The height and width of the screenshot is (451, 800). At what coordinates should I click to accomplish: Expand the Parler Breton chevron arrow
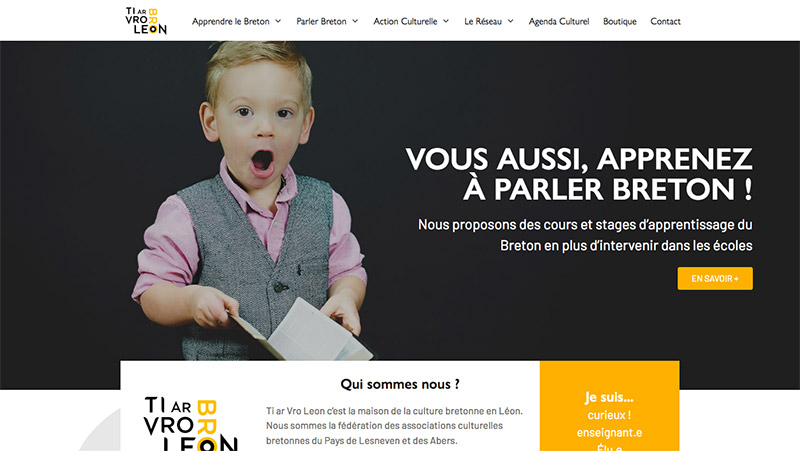(x=355, y=21)
